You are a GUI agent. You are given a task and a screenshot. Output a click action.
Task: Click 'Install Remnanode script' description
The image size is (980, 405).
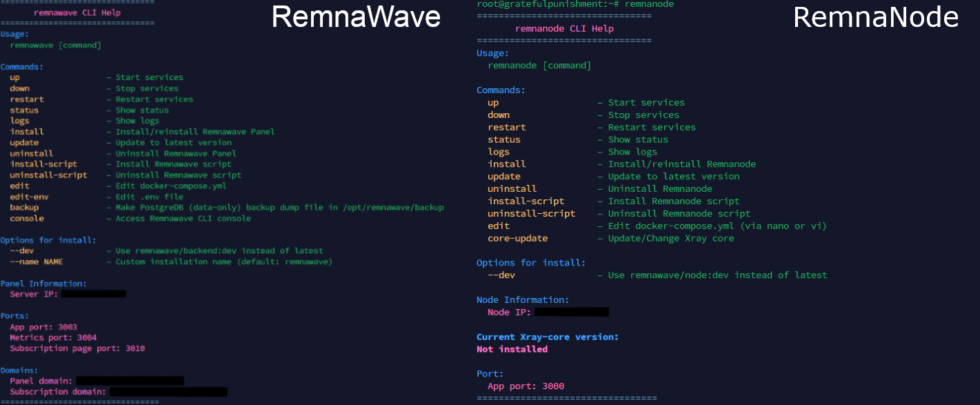(674, 201)
